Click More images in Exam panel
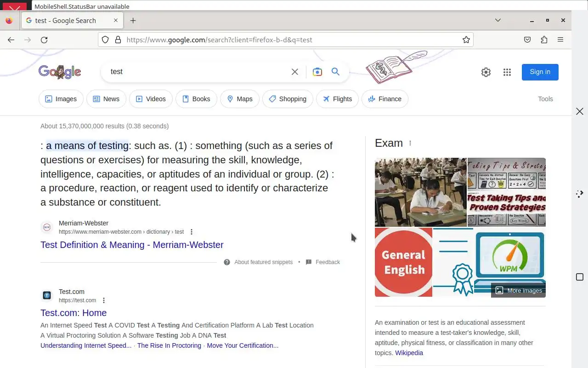The width and height of the screenshot is (588, 368). (519, 290)
